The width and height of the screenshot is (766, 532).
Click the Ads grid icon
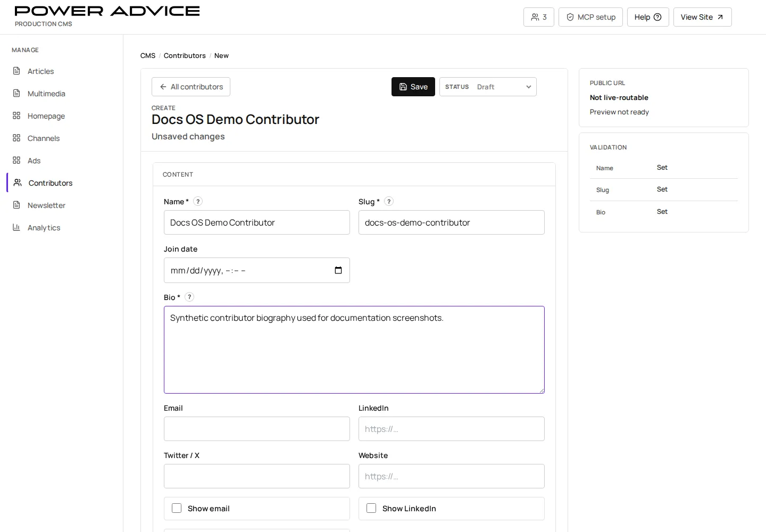pyautogui.click(x=16, y=160)
